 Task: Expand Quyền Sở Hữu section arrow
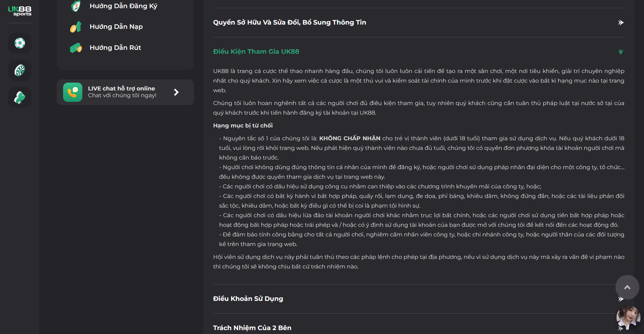click(x=620, y=22)
